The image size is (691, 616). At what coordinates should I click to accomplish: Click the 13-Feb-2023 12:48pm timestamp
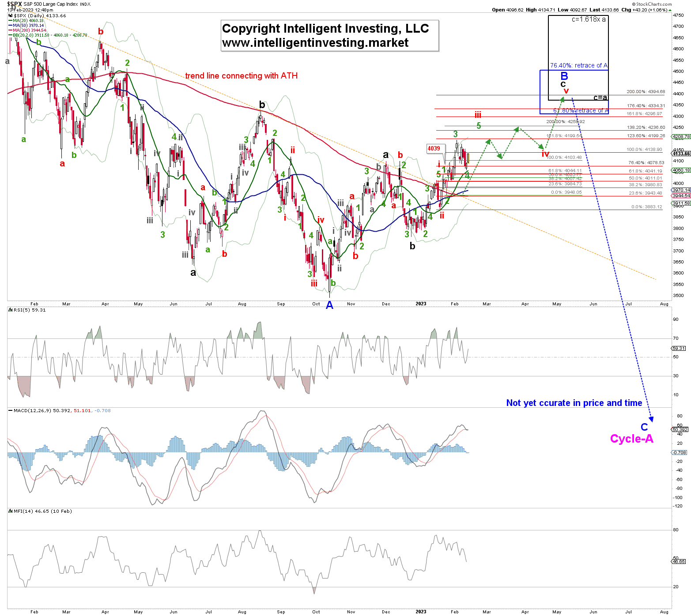30,10
